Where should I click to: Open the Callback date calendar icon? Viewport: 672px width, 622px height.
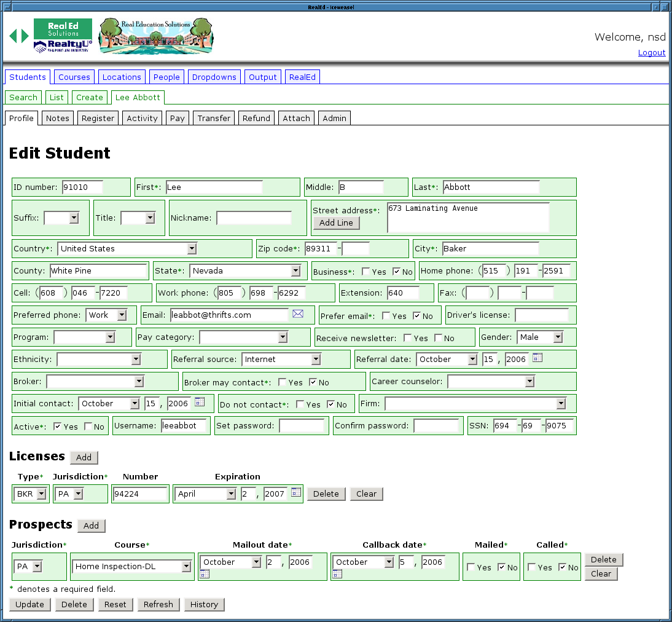pyautogui.click(x=337, y=574)
